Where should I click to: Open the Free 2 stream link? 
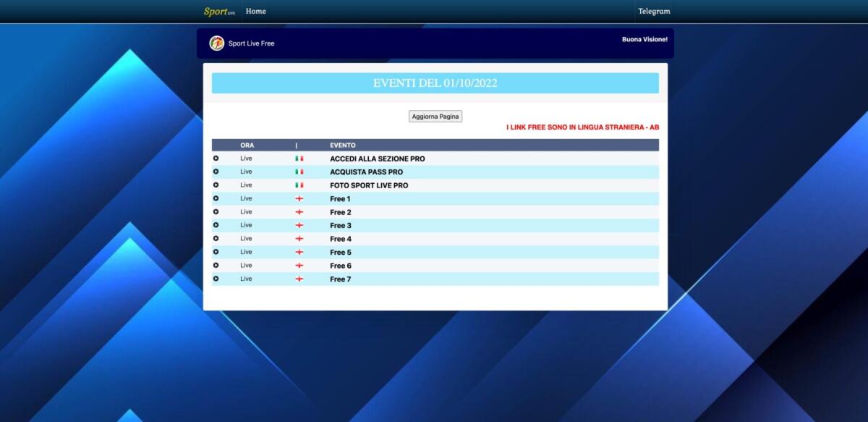(340, 212)
